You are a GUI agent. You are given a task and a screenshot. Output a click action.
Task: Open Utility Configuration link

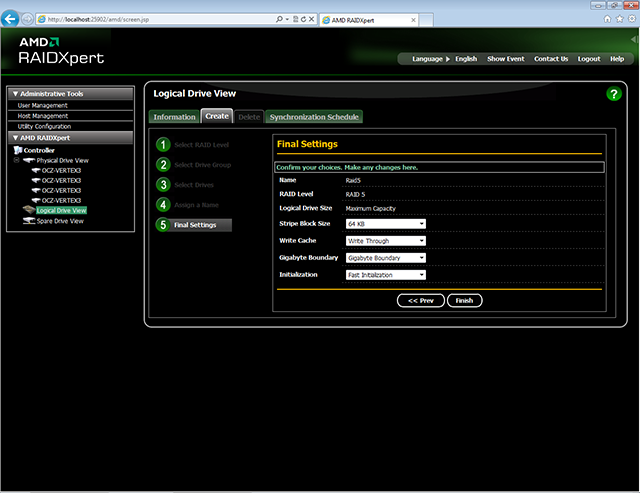coord(44,127)
